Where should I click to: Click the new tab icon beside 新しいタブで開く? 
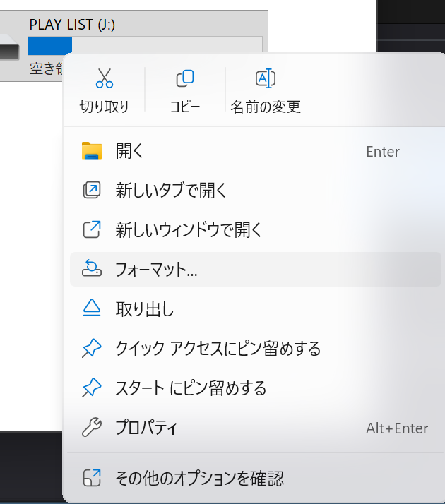coord(93,191)
